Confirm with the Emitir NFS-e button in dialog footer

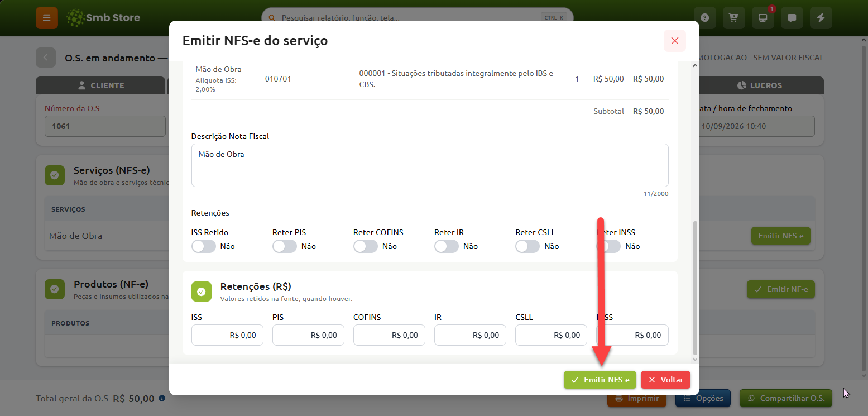tap(600, 380)
